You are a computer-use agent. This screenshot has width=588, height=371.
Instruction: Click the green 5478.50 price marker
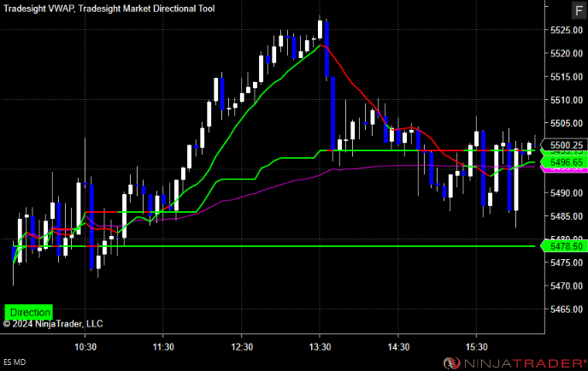point(563,246)
